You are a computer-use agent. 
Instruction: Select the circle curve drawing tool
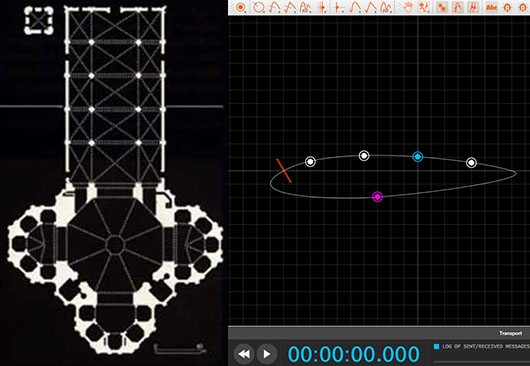259,7
